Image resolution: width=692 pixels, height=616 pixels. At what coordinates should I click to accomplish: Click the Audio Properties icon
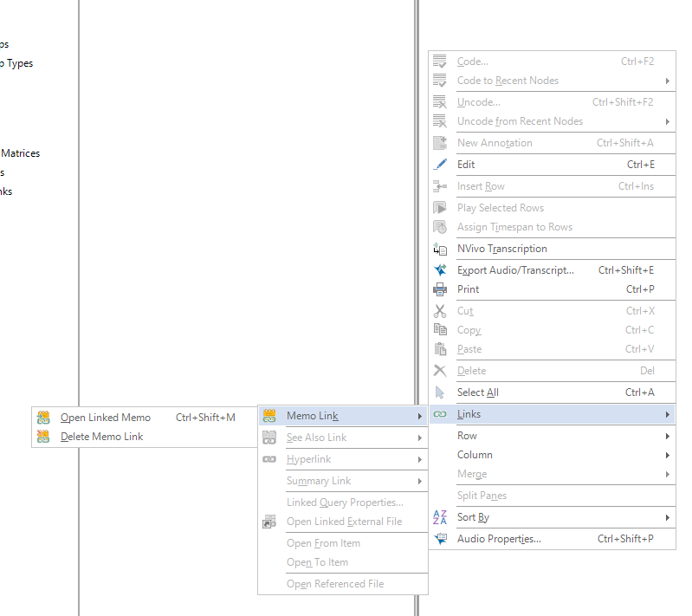440,539
